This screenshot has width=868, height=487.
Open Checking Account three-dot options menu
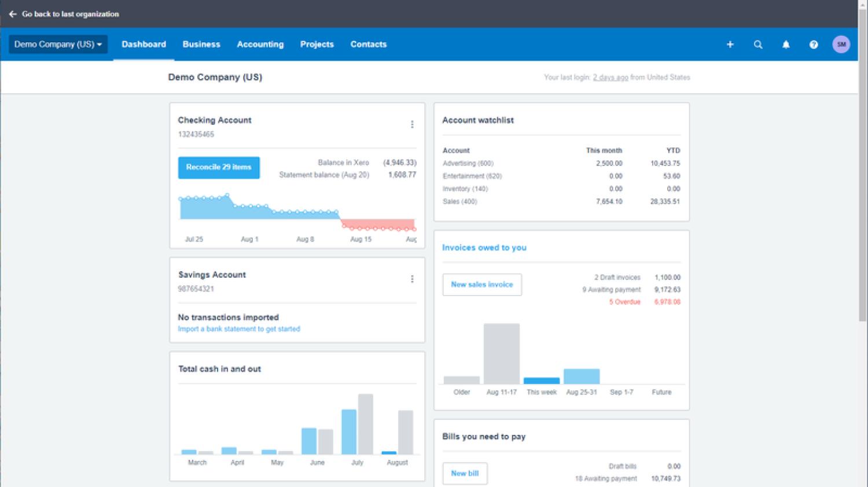412,124
